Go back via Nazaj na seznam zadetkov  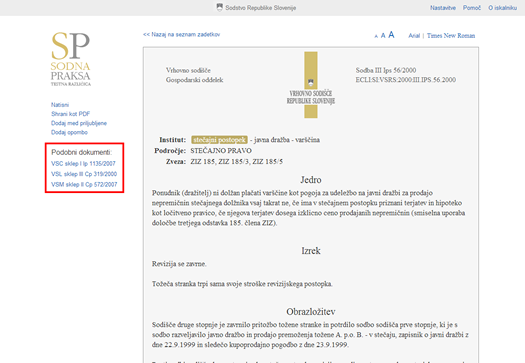pyautogui.click(x=181, y=34)
